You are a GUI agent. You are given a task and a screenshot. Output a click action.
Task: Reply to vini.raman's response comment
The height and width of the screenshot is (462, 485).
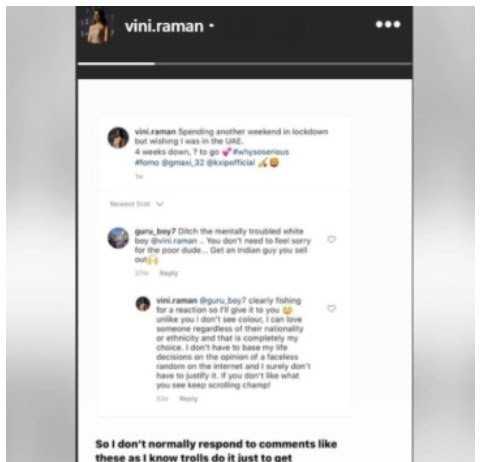189,399
